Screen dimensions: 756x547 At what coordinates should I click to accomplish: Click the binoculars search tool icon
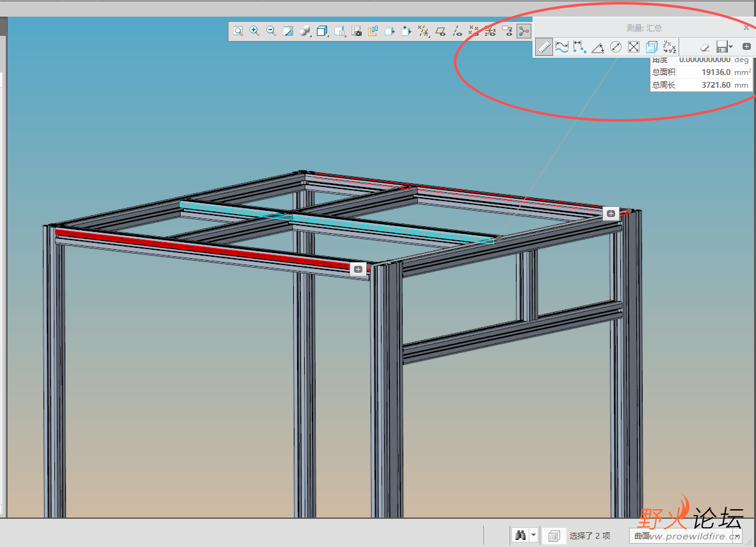tap(520, 535)
